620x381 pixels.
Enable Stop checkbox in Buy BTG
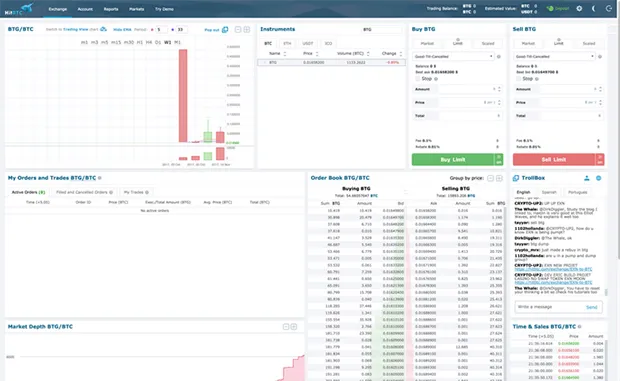[x=418, y=79]
